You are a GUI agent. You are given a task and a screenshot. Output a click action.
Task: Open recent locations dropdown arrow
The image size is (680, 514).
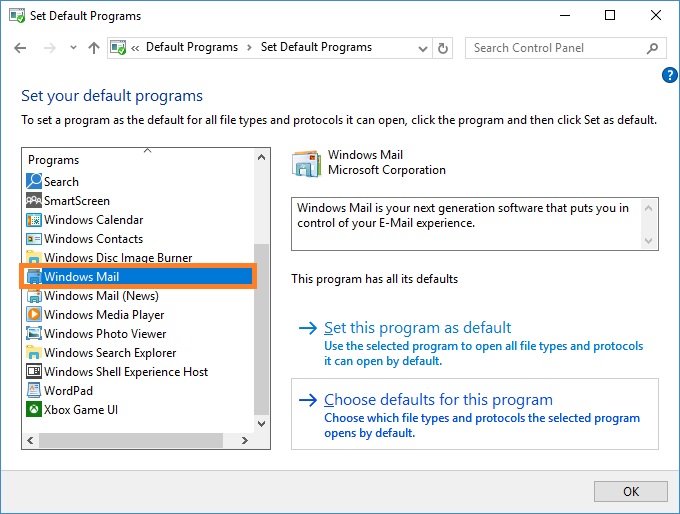tap(73, 48)
